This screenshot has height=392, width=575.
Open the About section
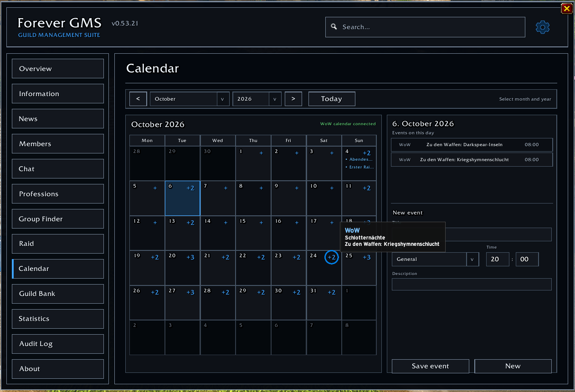click(58, 369)
